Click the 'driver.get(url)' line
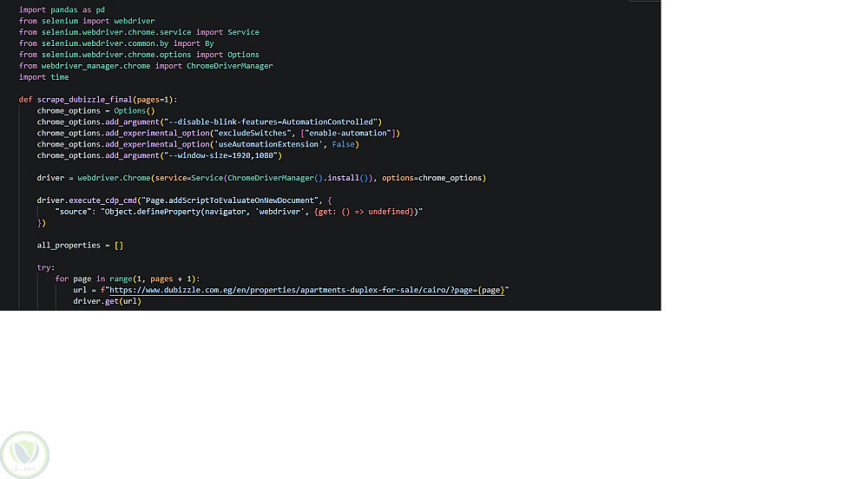Viewport: 868px width, 479px height. pos(108,301)
